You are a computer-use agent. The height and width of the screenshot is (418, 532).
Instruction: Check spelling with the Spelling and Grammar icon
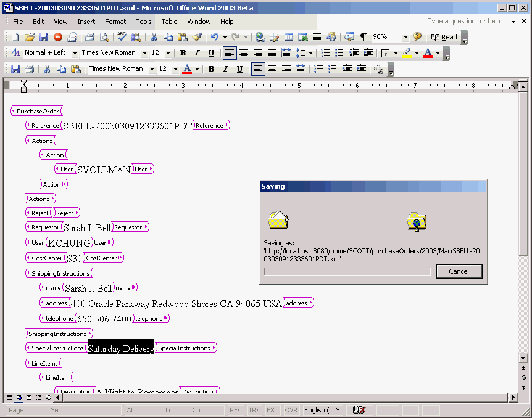pos(121,36)
